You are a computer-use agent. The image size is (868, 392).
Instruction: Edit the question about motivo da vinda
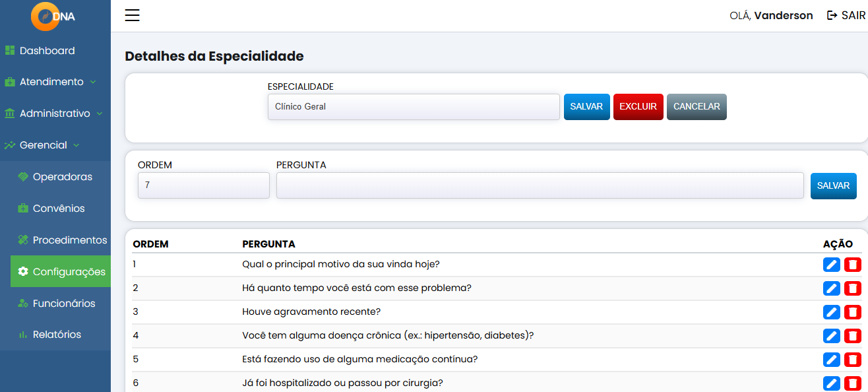tap(831, 264)
